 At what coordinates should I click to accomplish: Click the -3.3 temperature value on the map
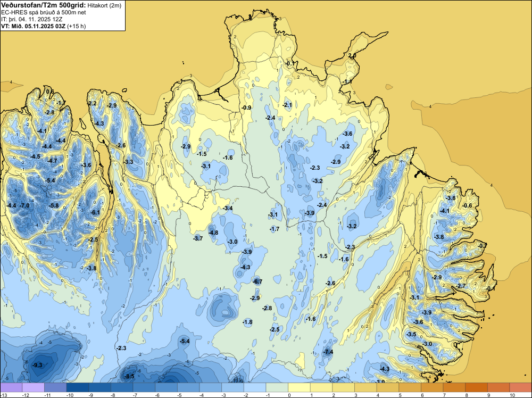[x=128, y=162]
